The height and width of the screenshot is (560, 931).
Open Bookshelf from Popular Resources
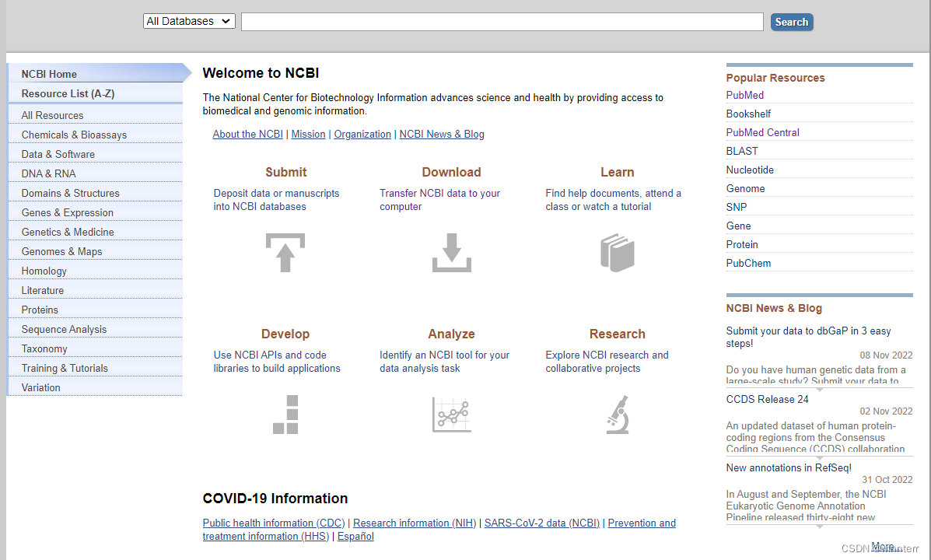pos(748,114)
